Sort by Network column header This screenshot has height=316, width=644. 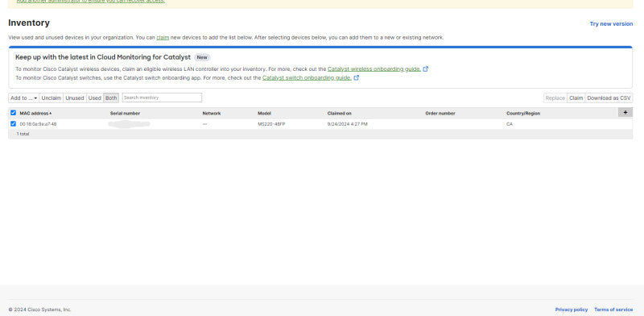(212, 113)
